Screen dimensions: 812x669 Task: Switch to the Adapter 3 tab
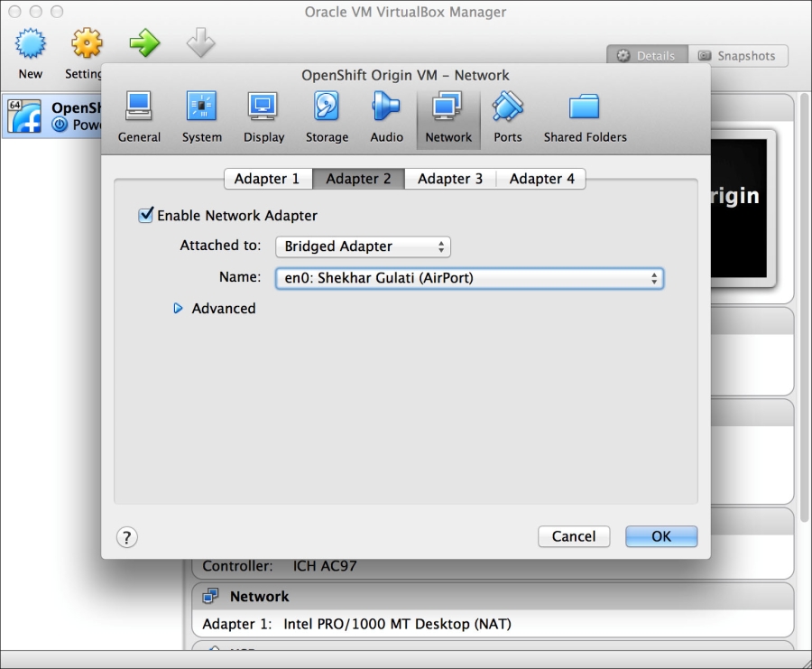pyautogui.click(x=450, y=179)
